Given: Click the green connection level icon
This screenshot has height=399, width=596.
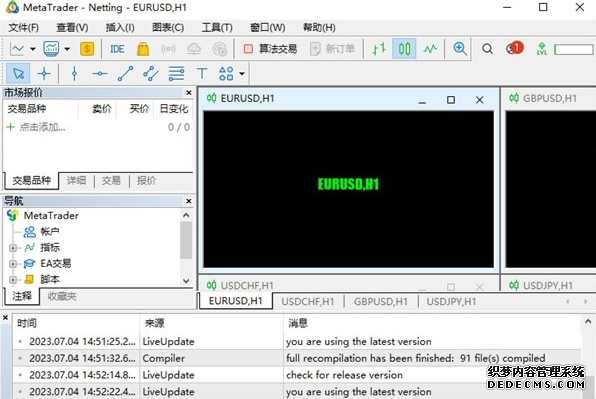Looking at the screenshot, I should point(542,49).
